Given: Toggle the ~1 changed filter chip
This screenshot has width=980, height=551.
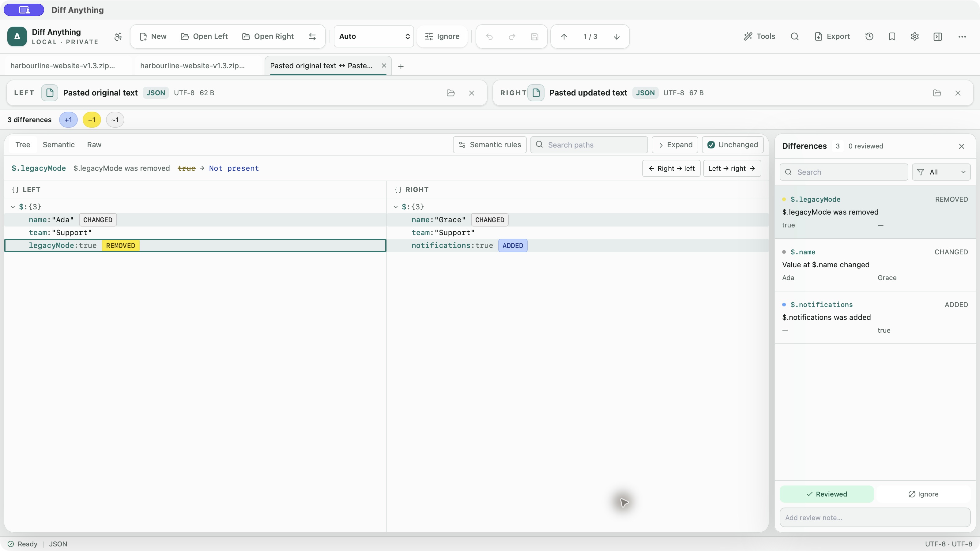Looking at the screenshot, I should coord(115,120).
